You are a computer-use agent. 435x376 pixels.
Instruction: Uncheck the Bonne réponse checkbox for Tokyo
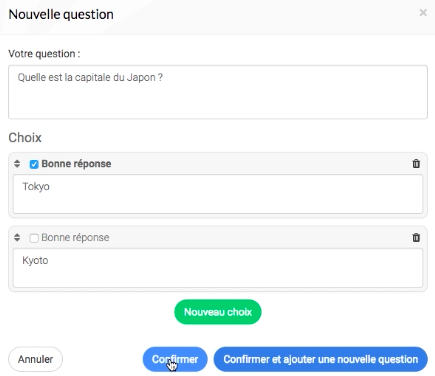click(34, 164)
